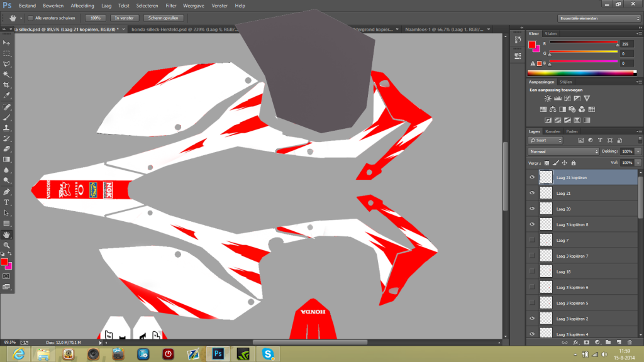
Task: Add a layer mask from Layers panel
Action: 586,343
